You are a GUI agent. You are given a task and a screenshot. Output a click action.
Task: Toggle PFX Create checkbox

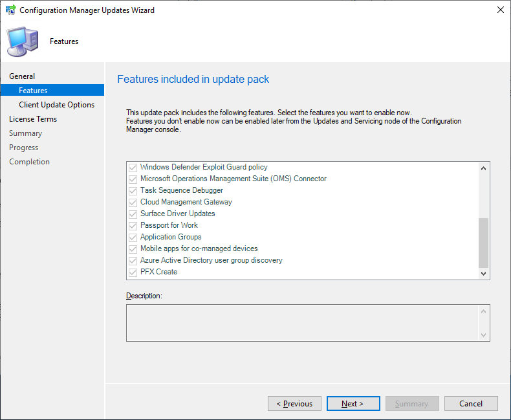pos(133,272)
